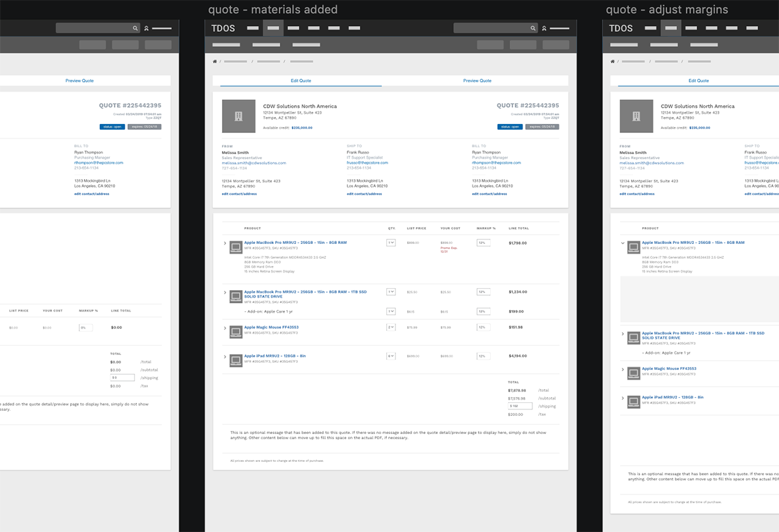779x532 pixels.
Task: Open Apple iPad MR9U2 link in adjust margins artboard
Action: coord(673,397)
